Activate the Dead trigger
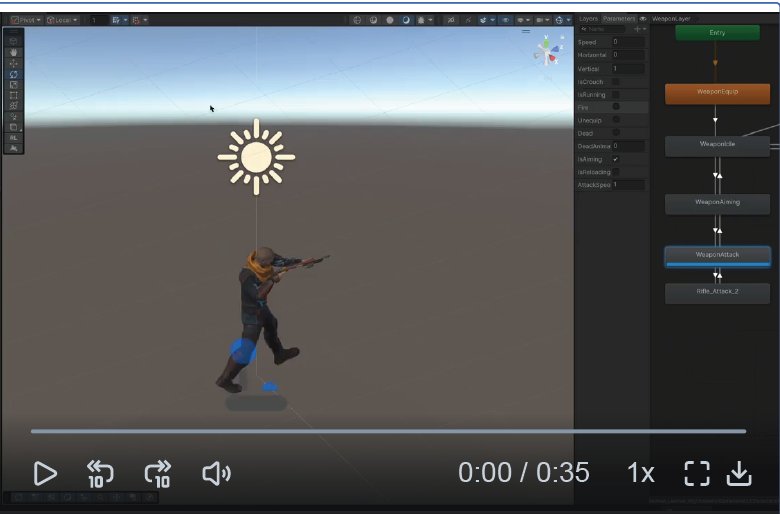 [616, 133]
